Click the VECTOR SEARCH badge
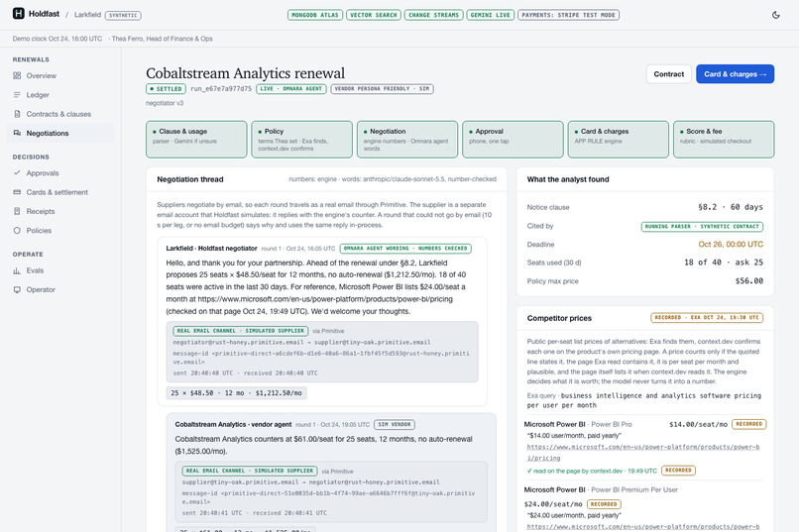 point(374,15)
